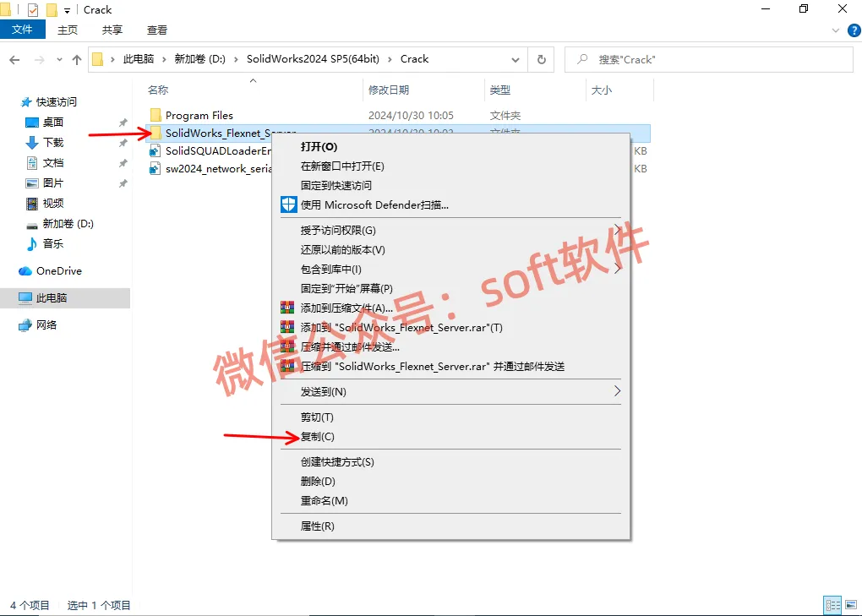The image size is (862, 616).
Task: Open the 文件 ribbon tab
Action: coord(23,30)
